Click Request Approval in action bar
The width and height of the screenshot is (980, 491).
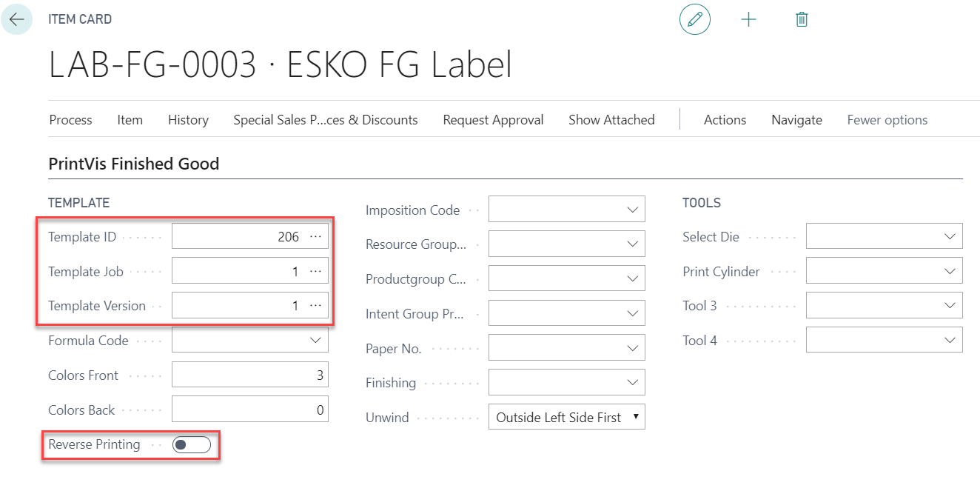[x=493, y=120]
